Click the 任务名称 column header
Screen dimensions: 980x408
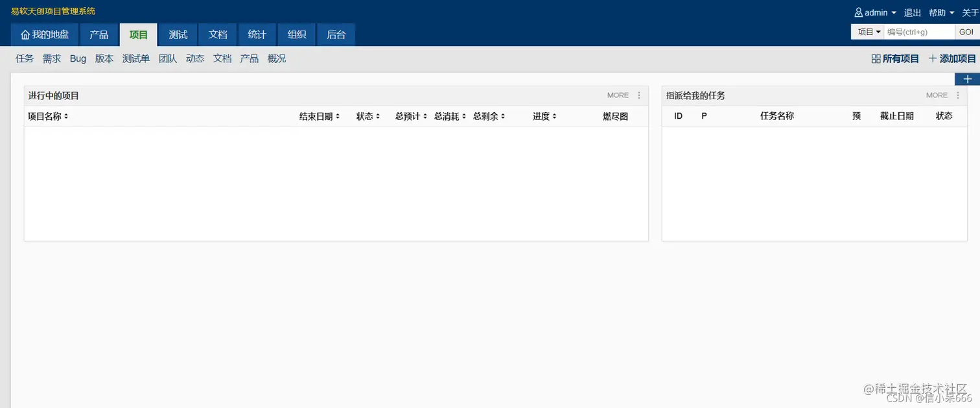coord(777,116)
